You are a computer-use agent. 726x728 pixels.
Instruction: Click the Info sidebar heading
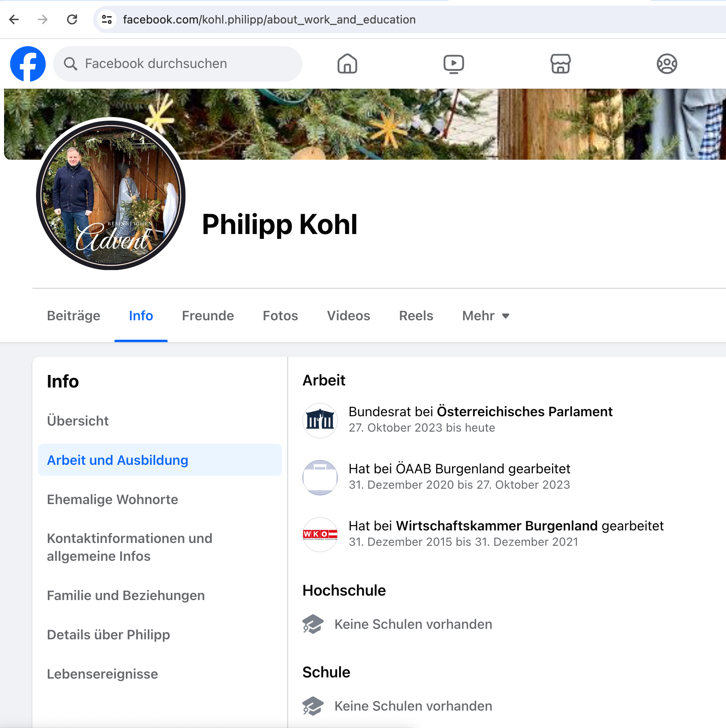pyautogui.click(x=63, y=381)
